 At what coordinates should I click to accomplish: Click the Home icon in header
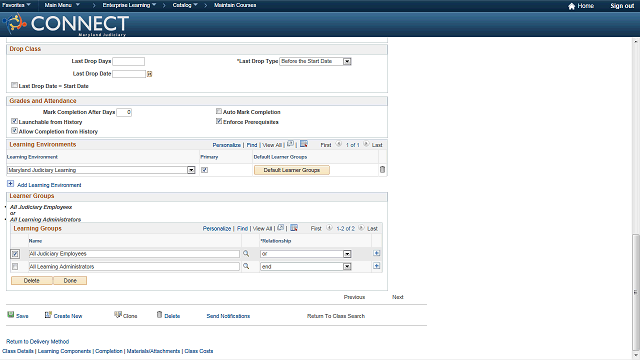click(x=571, y=6)
